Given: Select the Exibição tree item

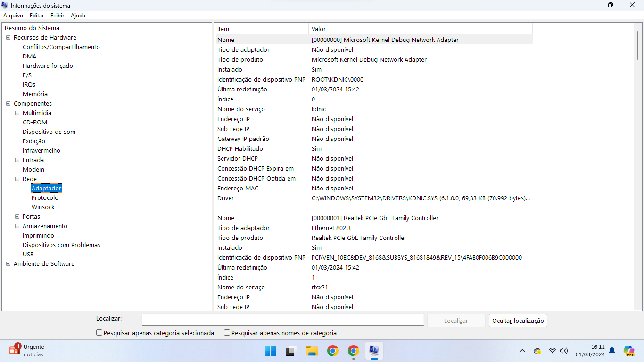Looking at the screenshot, I should 34,141.
